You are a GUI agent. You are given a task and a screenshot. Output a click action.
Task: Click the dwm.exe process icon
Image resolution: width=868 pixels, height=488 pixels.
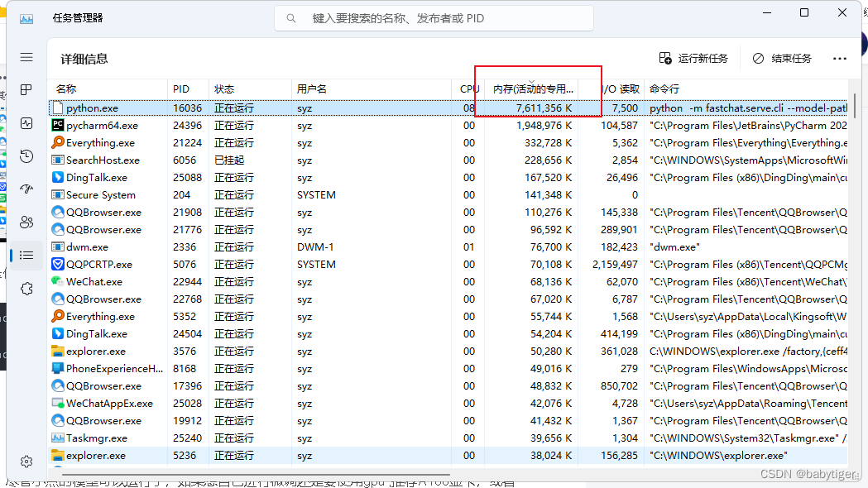pyautogui.click(x=58, y=246)
